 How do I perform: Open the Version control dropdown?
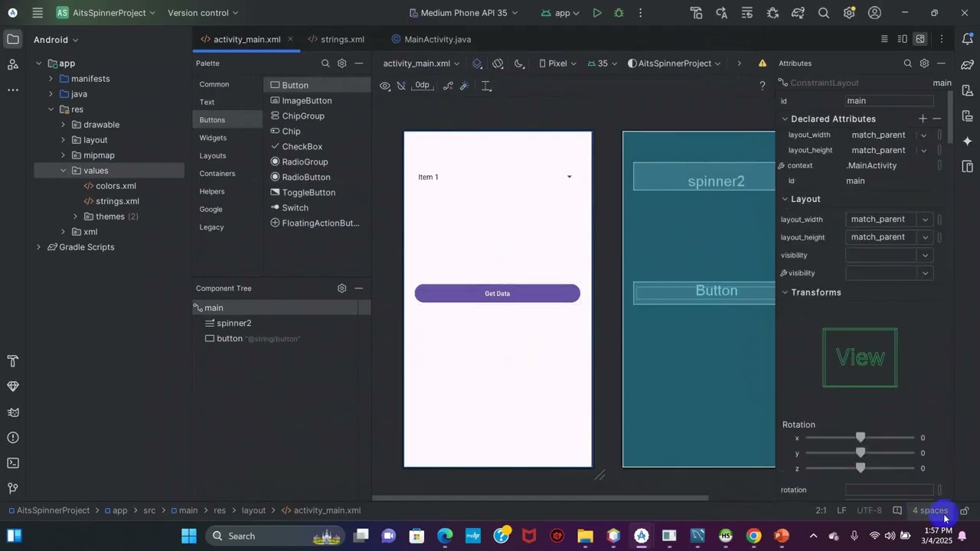pos(203,13)
